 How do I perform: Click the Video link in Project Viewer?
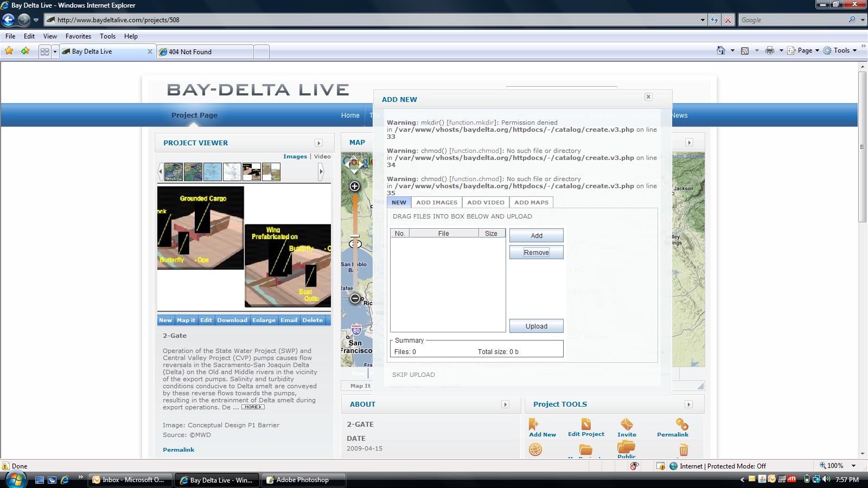tap(322, 156)
